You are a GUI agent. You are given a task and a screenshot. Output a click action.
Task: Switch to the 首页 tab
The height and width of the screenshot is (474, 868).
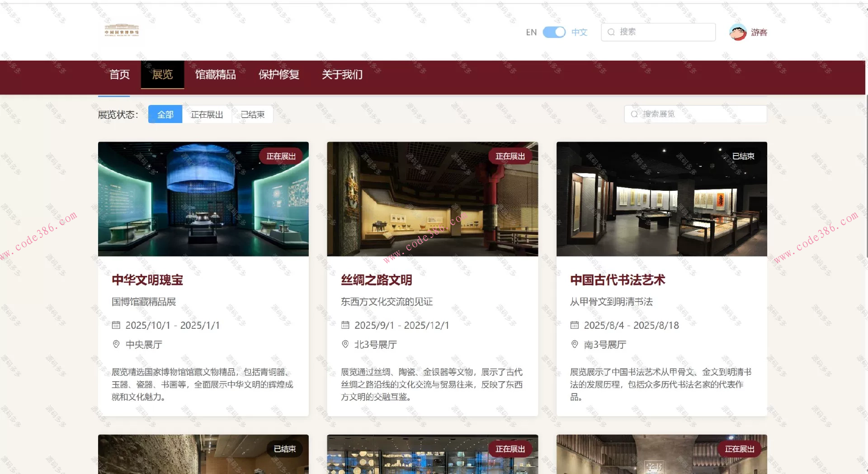[119, 75]
